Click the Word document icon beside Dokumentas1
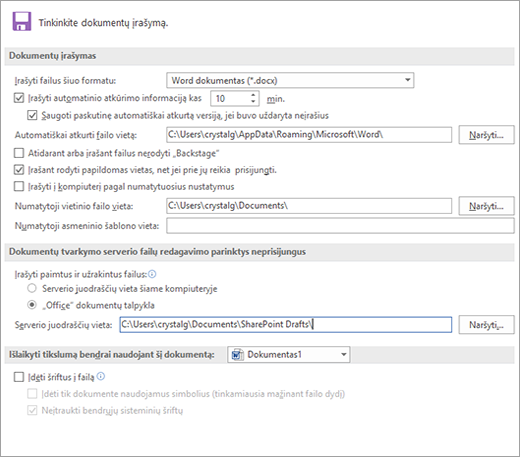Image resolution: width=520 pixels, height=457 pixels. click(237, 354)
